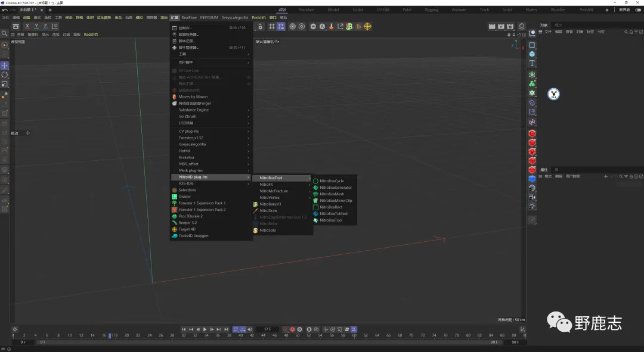This screenshot has height=352, width=644.
Task: Switch to Animate layout tab
Action: [459, 10]
